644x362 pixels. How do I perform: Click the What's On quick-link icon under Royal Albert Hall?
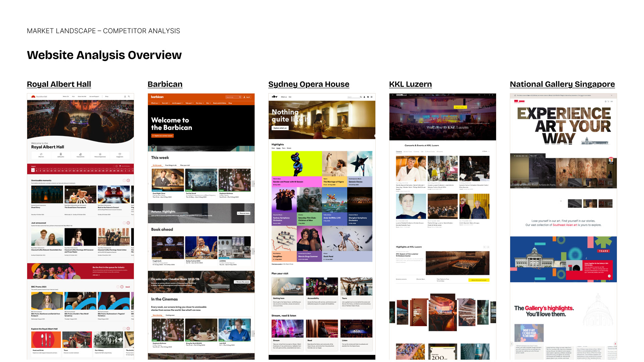point(41,154)
